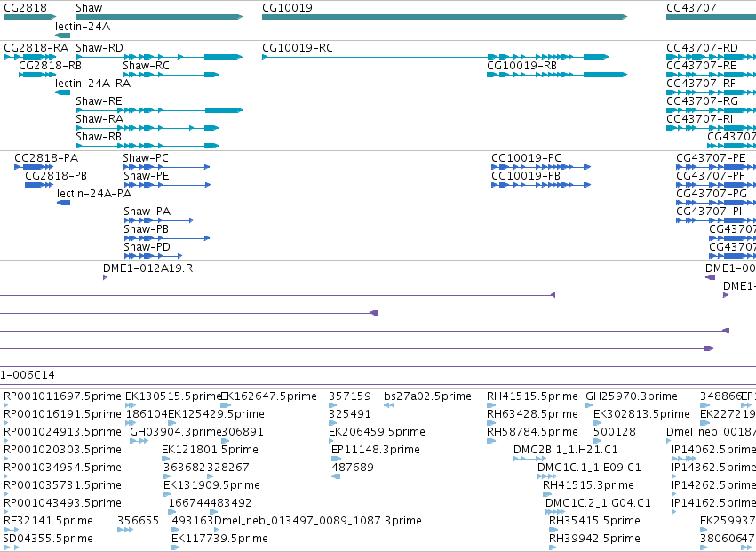Click EST EK206459.5prime
This screenshot has width=756, height=552.
point(377,432)
